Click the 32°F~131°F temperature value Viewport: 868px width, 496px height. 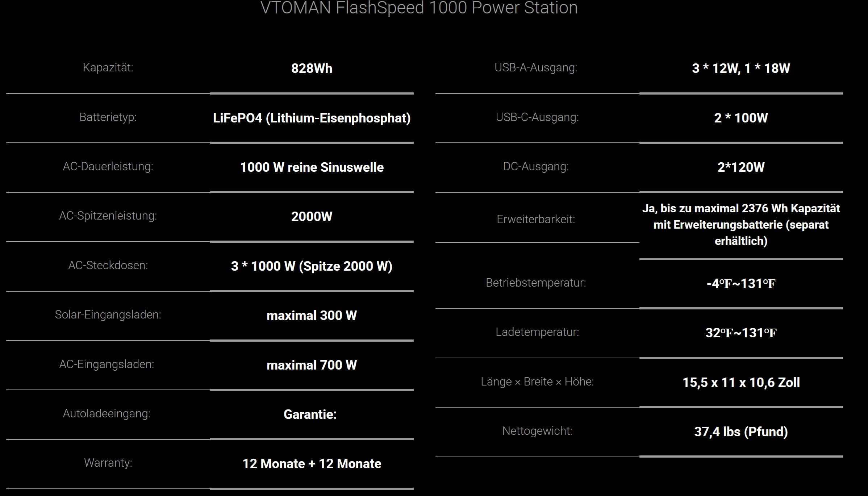coord(741,333)
